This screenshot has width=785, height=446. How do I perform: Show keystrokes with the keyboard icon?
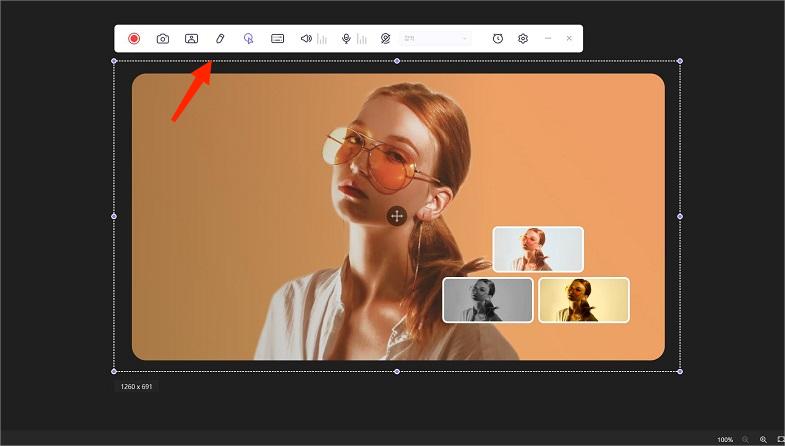277,39
